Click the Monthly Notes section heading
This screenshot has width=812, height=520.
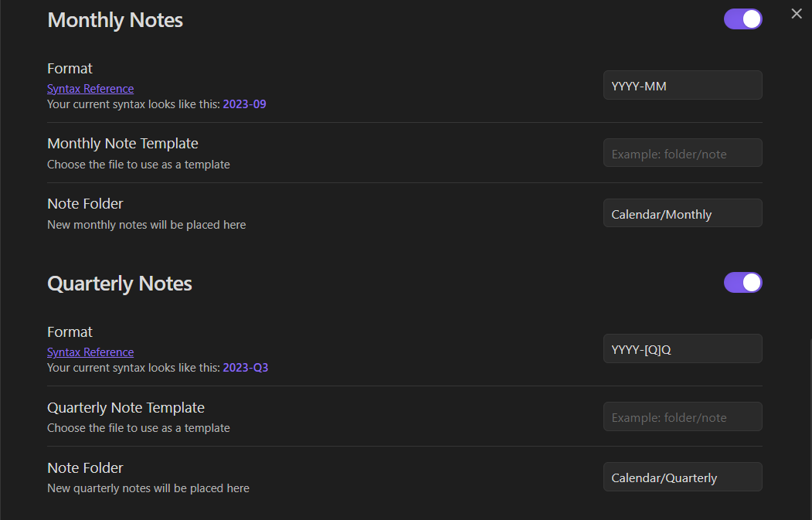click(x=115, y=20)
